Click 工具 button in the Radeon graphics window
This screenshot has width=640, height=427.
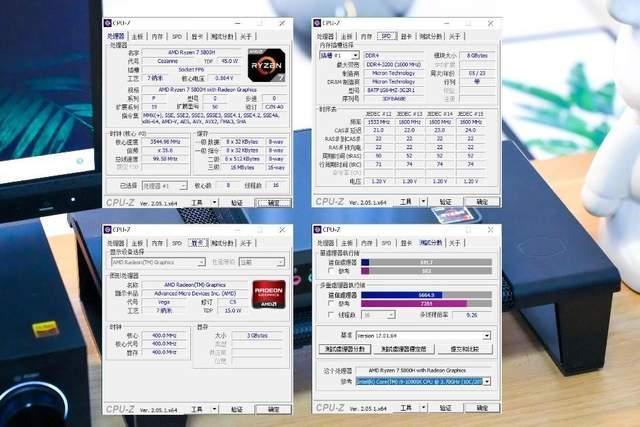(x=197, y=409)
